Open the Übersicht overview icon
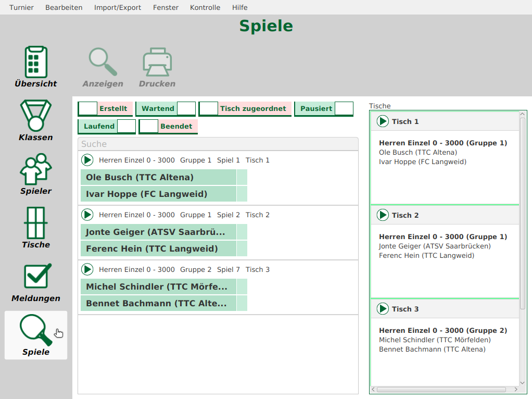Image resolution: width=532 pixels, height=399 pixels. pos(36,63)
